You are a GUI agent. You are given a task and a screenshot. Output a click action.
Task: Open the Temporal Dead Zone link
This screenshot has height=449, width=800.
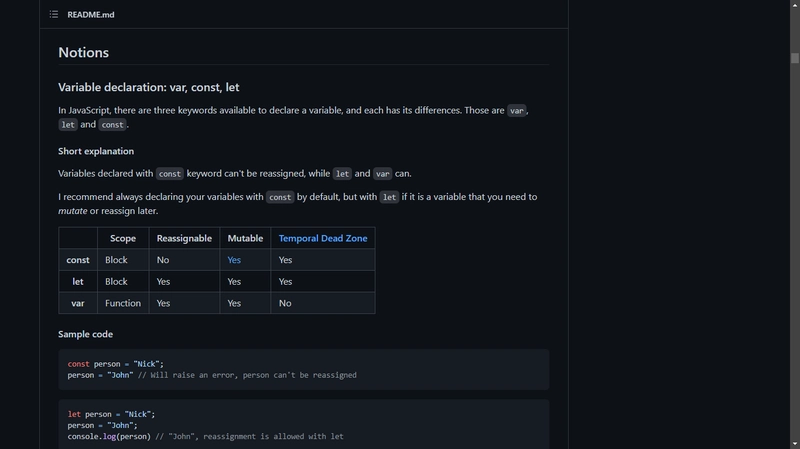coord(322,238)
